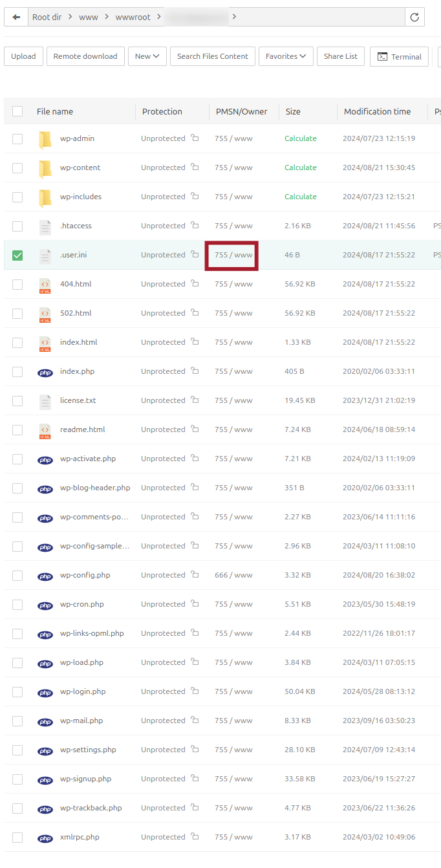Click the lock icon for wp-content
This screenshot has width=441, height=868.
point(195,168)
